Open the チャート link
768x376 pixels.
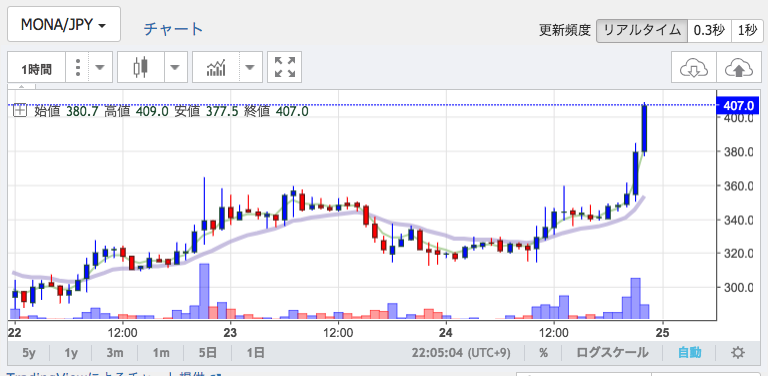pos(173,29)
